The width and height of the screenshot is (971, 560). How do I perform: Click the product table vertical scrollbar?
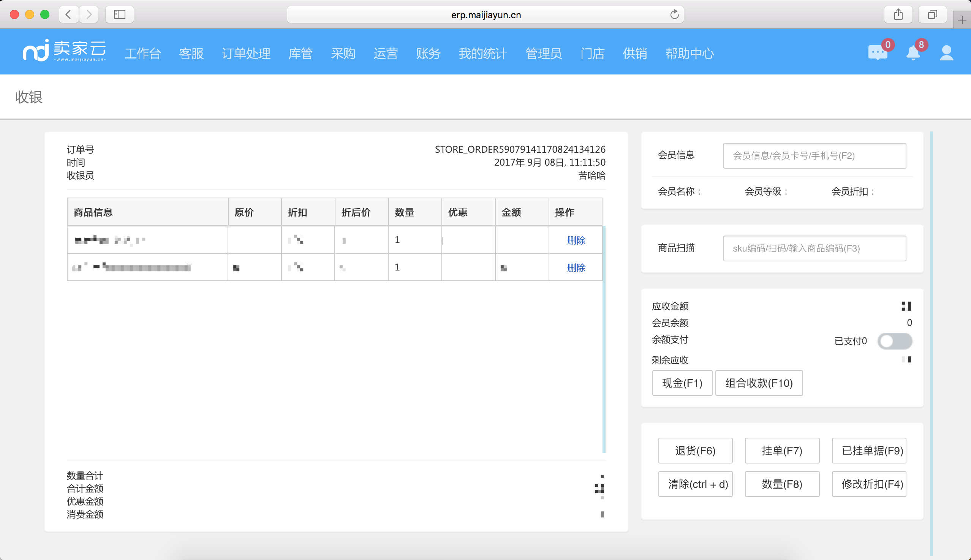604,339
